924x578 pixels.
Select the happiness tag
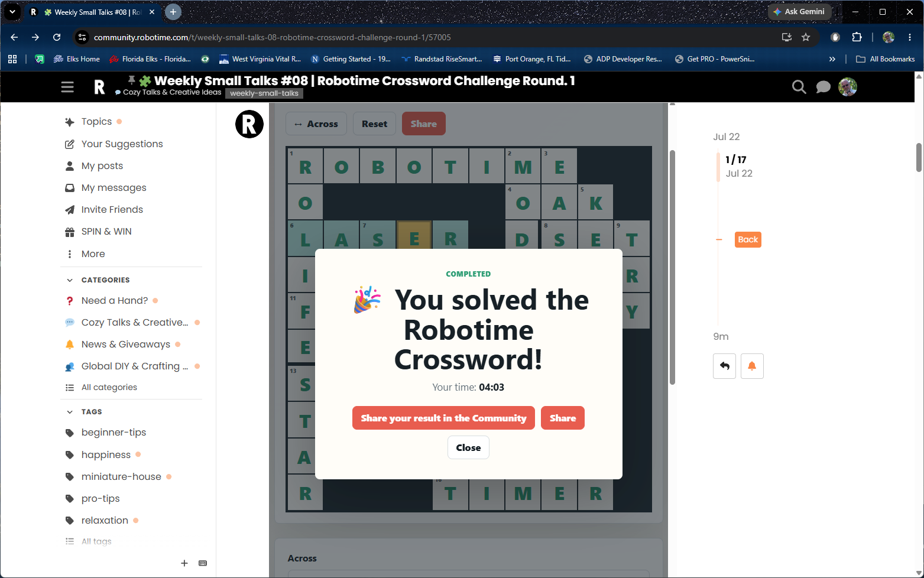click(x=106, y=455)
